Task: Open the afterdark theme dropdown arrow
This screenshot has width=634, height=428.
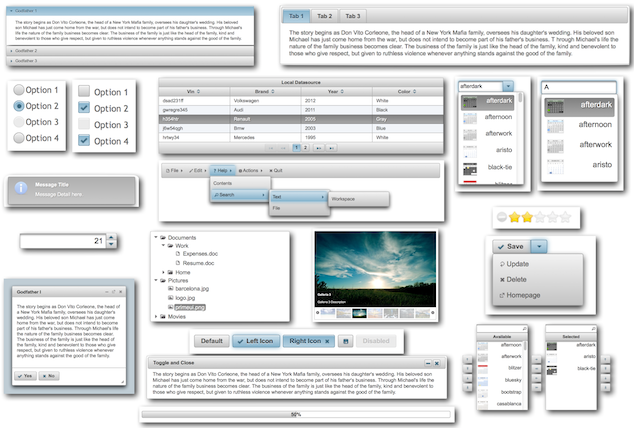Action: (x=508, y=86)
